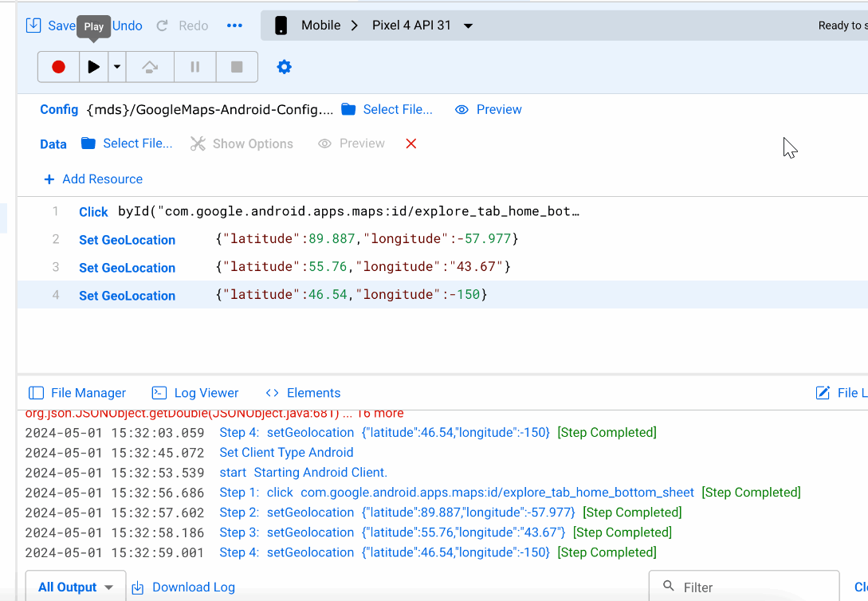Click the mobile phone device icon
This screenshot has height=601, width=868.
point(281,26)
